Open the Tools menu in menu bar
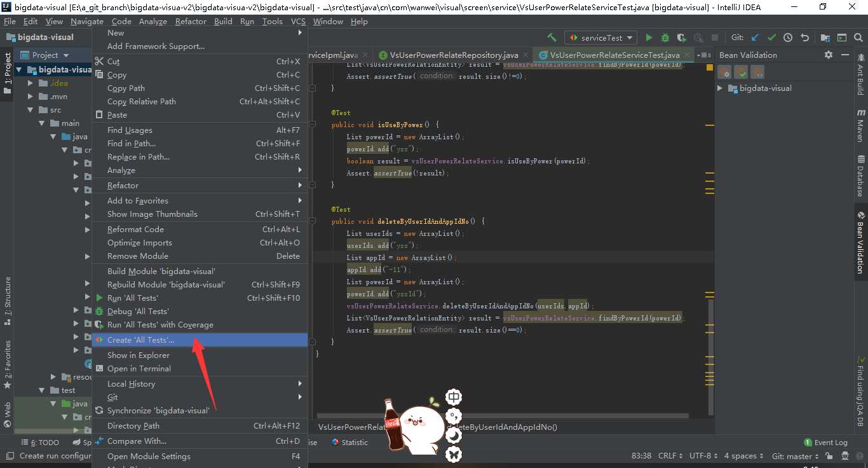The width and height of the screenshot is (868, 468). click(272, 21)
